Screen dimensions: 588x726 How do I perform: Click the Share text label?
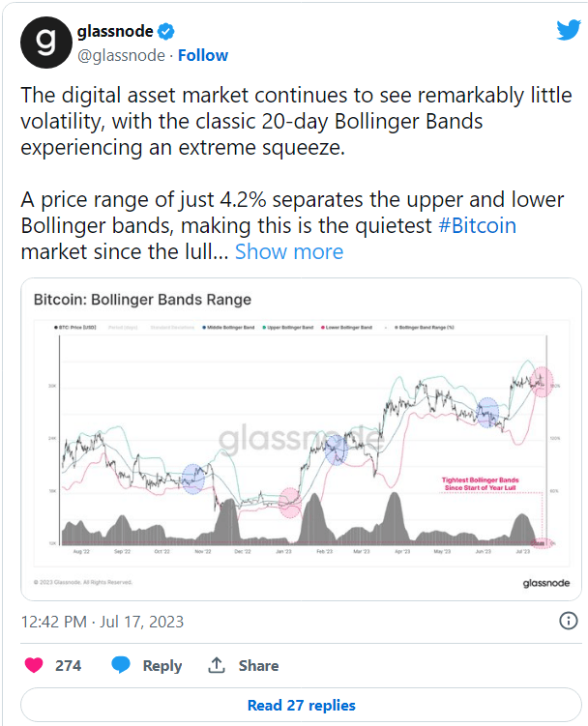tap(258, 665)
